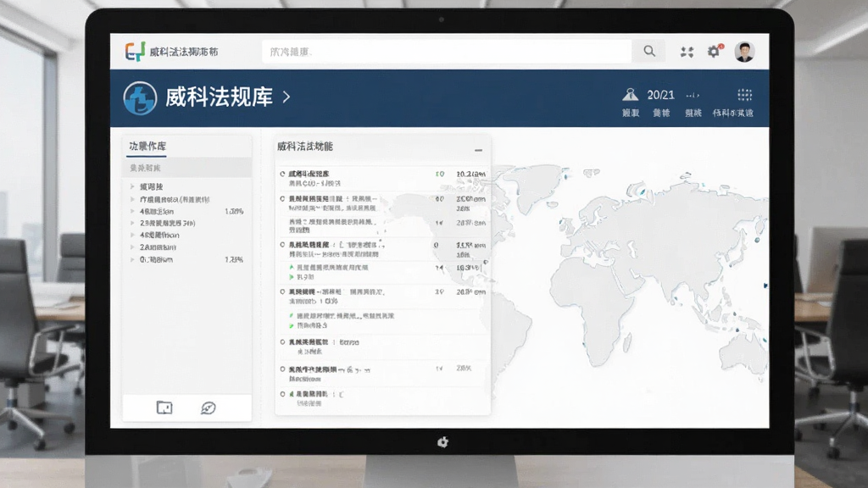The image size is (868, 488).
Task: Click the colorful logo in the top bar
Action: pyautogui.click(x=135, y=52)
